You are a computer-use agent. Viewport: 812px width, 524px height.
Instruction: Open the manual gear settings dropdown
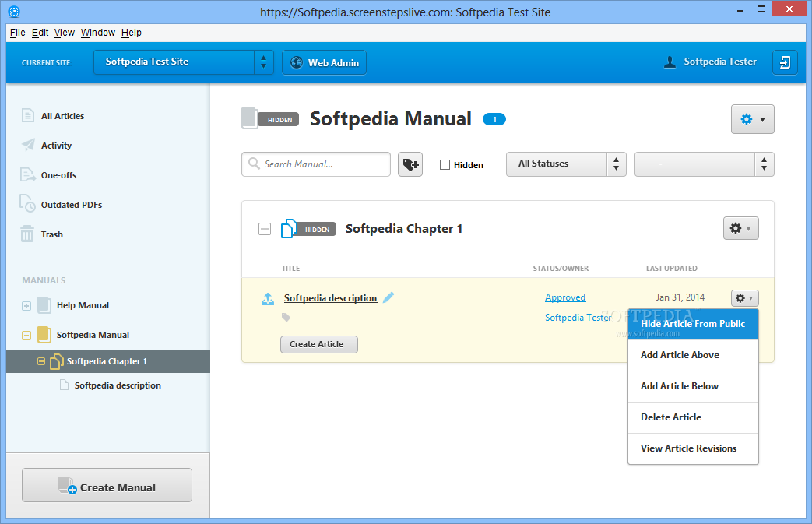tap(753, 119)
